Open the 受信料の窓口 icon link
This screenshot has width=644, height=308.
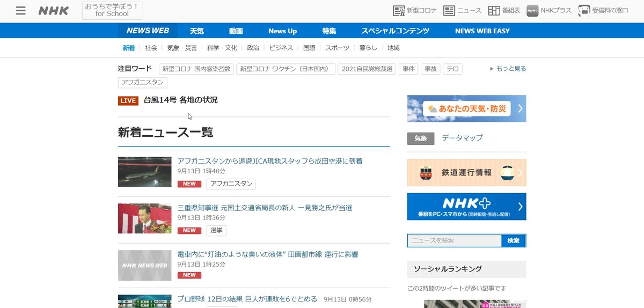point(603,11)
